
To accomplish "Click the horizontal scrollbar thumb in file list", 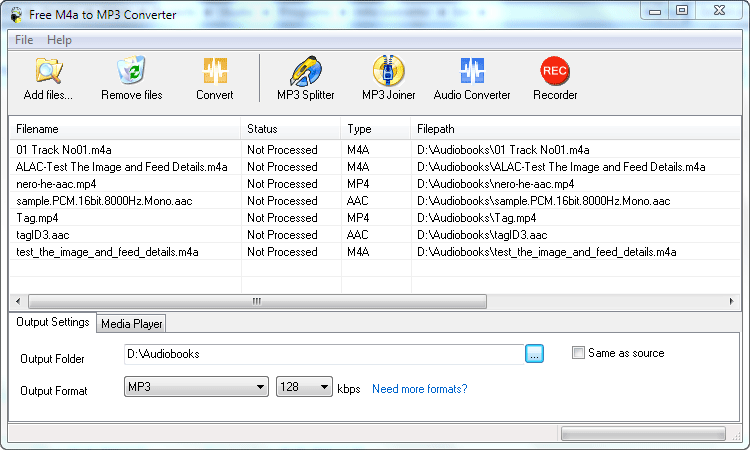I will [x=256, y=301].
